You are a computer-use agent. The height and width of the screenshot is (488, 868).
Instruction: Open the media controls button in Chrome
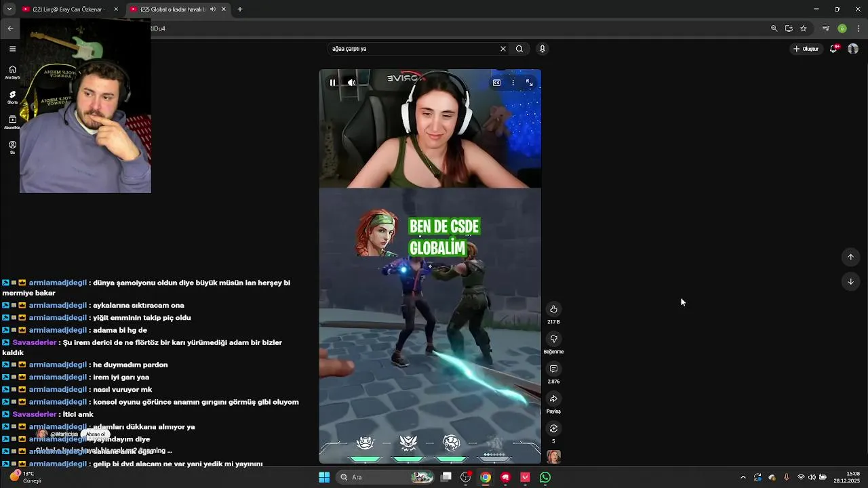(x=825, y=28)
